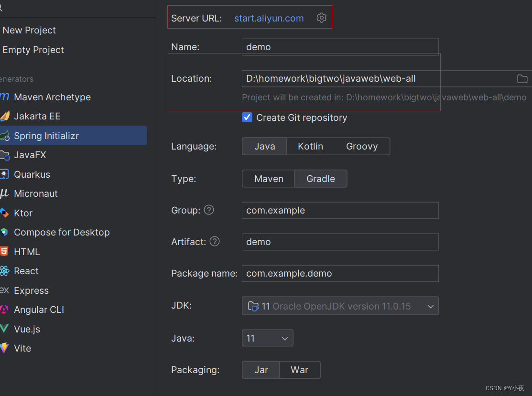532x396 pixels.
Task: Open Server URL settings gear
Action: 321,18
